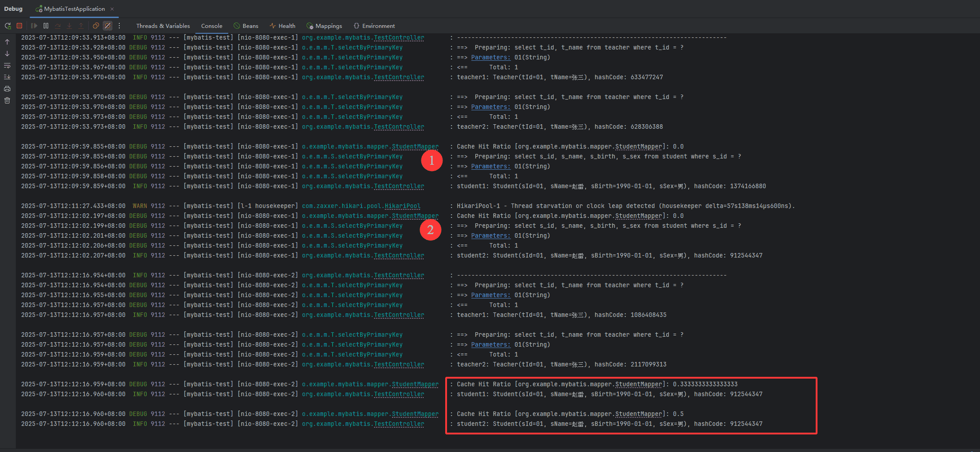Select the Console tab
This screenshot has height=452, width=980.
click(x=212, y=26)
